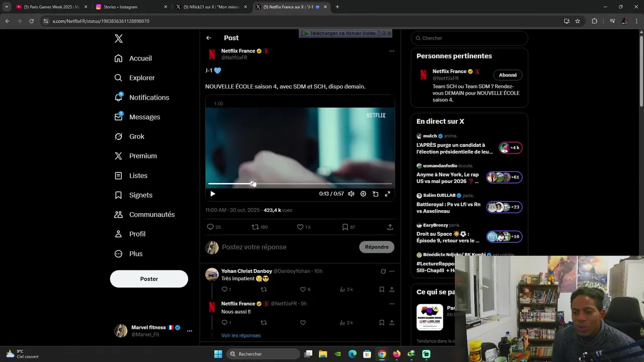Screen dimensions: 644x362
Task: Click Grok icon on Yohan's reply
Action: [x=383, y=271]
